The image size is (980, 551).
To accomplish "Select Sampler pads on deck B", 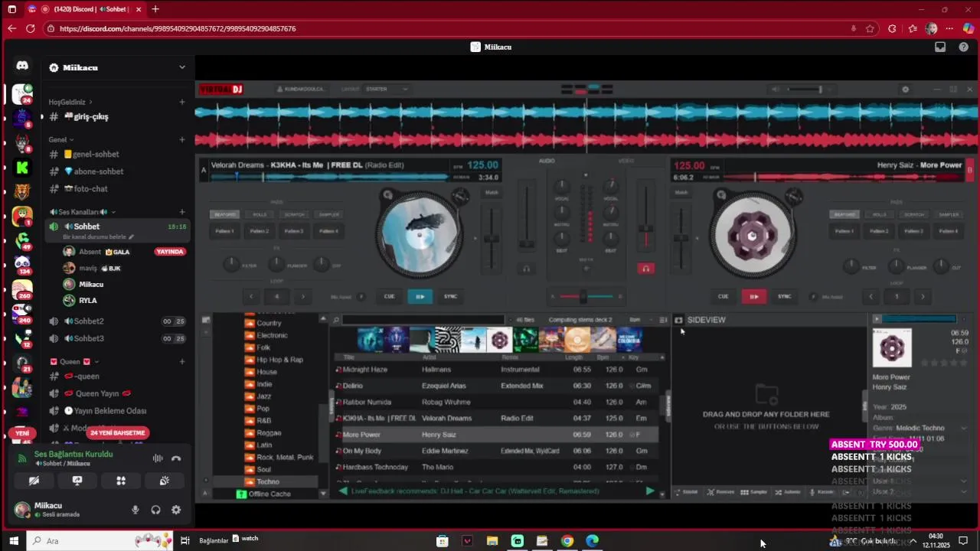I will [x=949, y=214].
